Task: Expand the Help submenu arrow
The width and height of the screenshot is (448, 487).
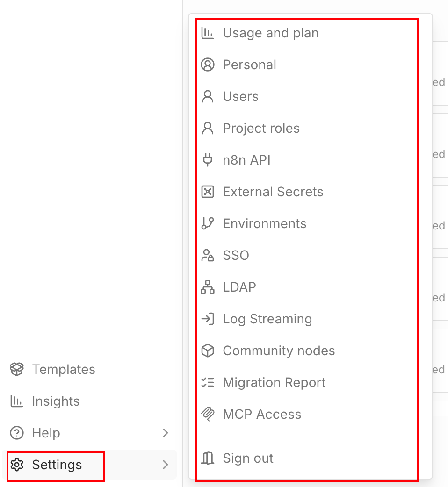Action: (165, 433)
